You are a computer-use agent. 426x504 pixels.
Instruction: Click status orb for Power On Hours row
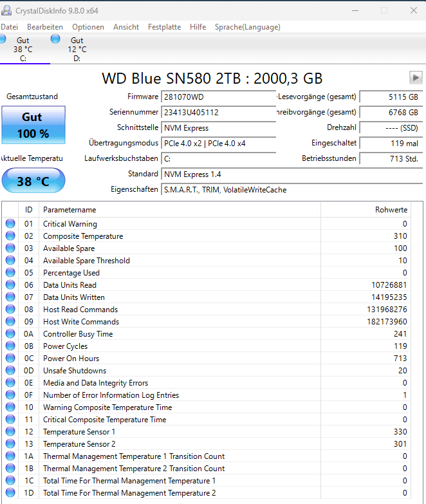(10, 358)
